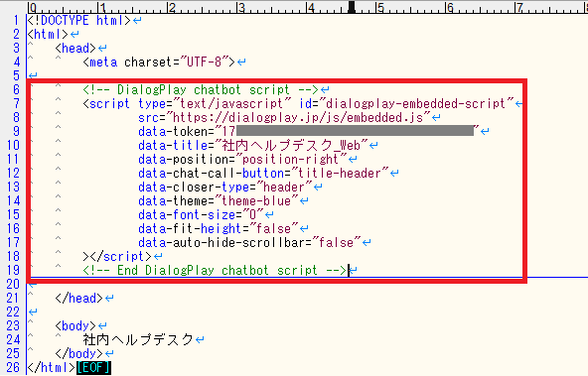Click line number 26 in the gutter
Screen dimensions: 588x376
pos(13,367)
